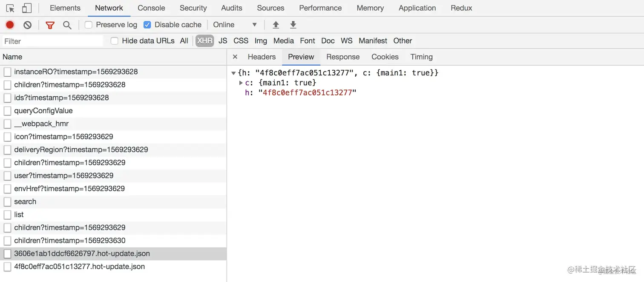
Task: Collapse the root JSON object triangle
Action: (x=233, y=73)
